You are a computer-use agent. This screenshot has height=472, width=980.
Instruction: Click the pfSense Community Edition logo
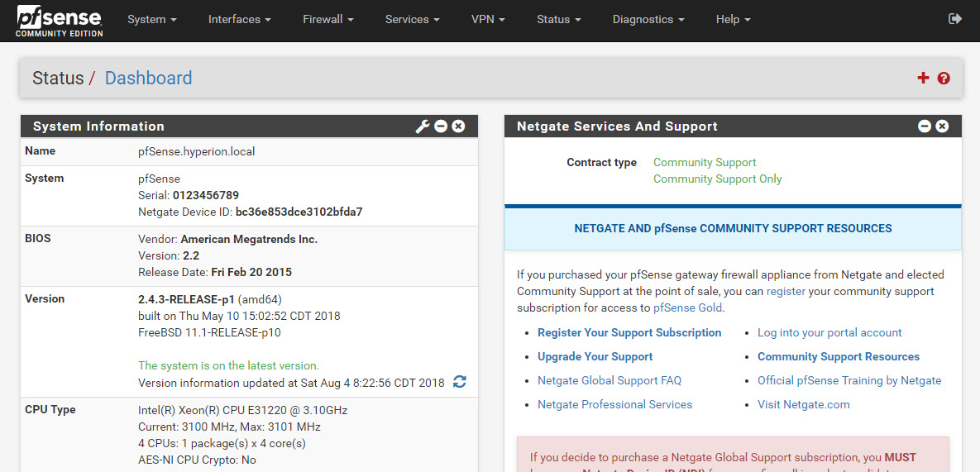[x=60, y=21]
